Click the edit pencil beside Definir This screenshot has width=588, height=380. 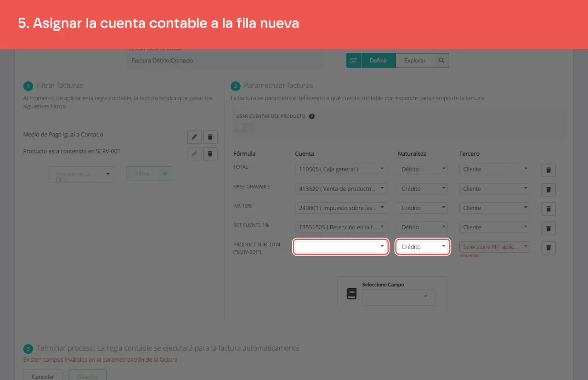354,61
